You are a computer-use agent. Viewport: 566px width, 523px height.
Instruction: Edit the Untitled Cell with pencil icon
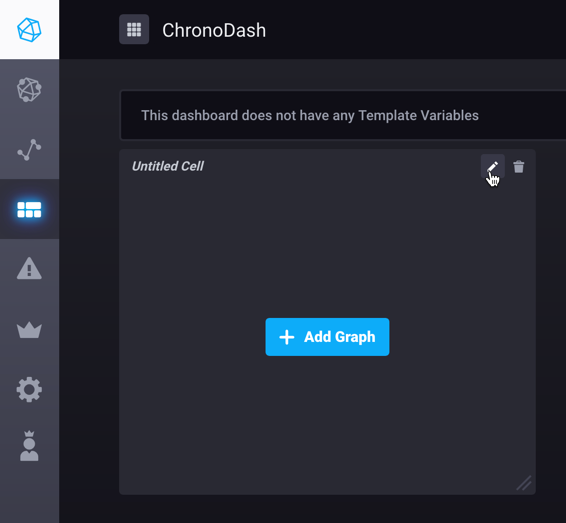click(493, 166)
